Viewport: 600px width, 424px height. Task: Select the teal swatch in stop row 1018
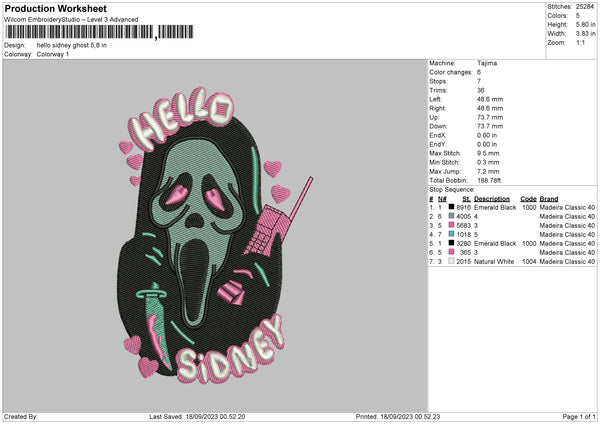451,234
